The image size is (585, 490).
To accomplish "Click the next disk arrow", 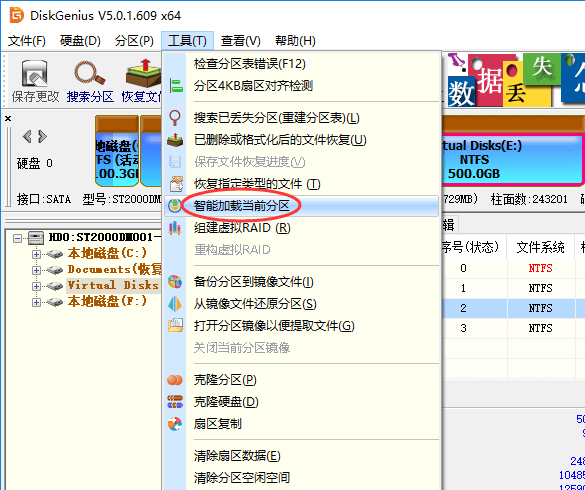I will pos(43,137).
